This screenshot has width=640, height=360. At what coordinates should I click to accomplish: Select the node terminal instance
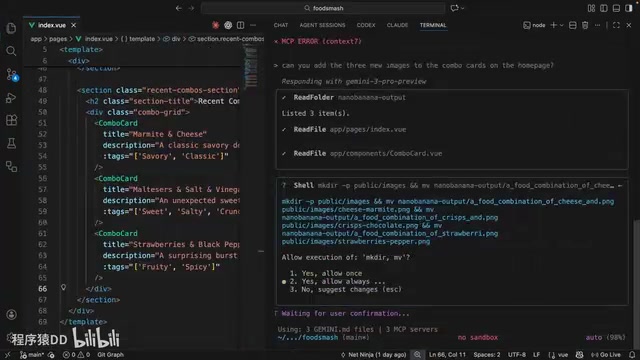pyautogui.click(x=534, y=25)
